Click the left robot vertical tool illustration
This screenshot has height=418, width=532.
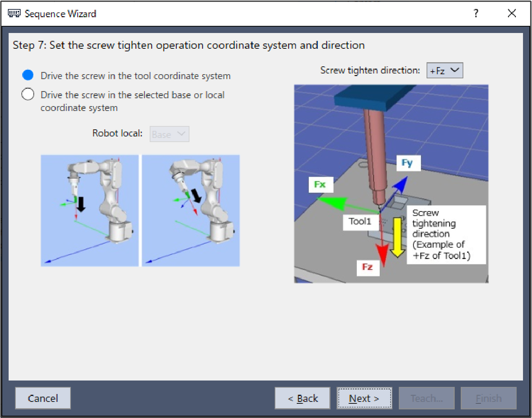point(90,210)
